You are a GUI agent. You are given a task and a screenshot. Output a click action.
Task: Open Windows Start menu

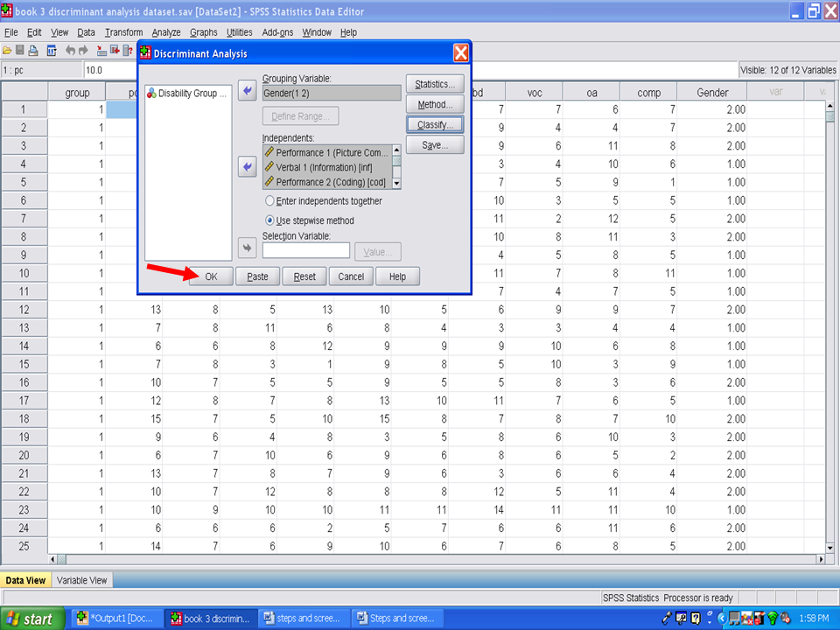31,619
